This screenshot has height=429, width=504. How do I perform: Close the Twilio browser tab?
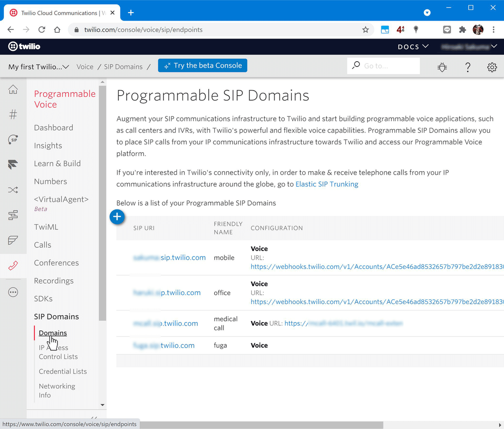tap(112, 13)
